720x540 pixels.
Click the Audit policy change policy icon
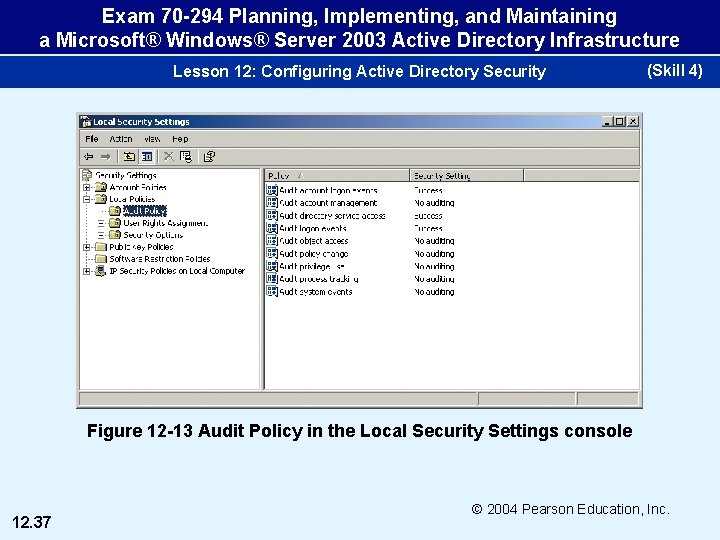click(x=272, y=253)
